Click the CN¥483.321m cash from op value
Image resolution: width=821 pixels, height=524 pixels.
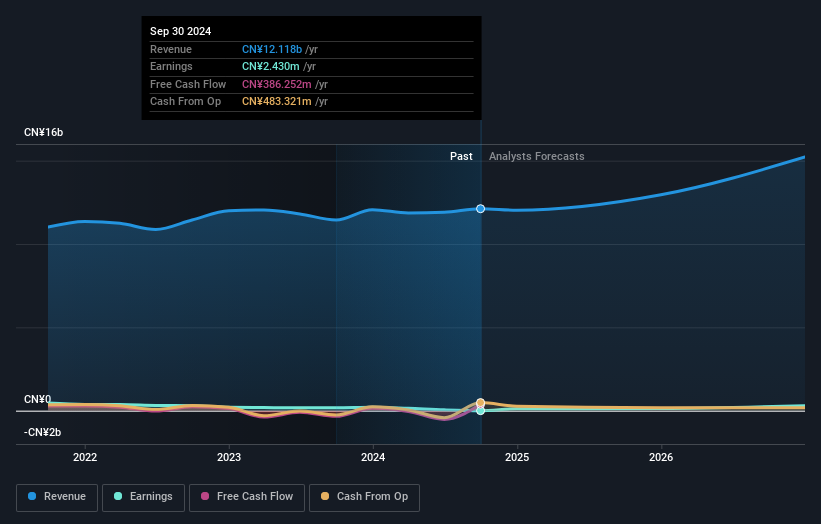pos(276,102)
